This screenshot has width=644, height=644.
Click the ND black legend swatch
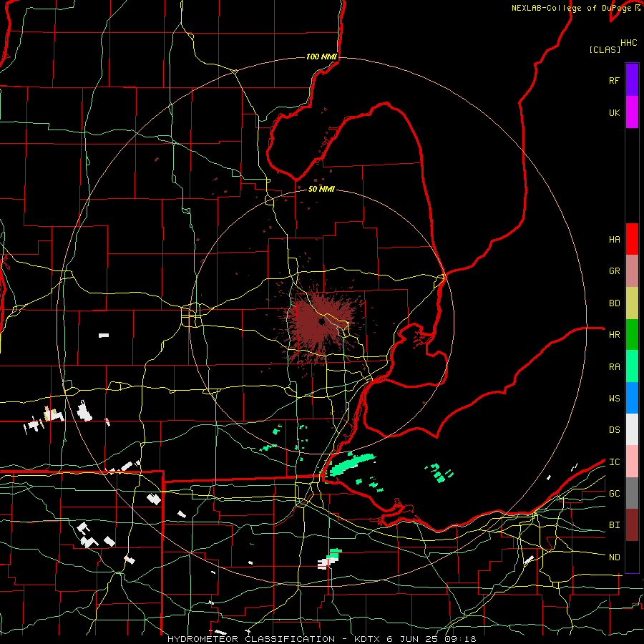click(632, 557)
